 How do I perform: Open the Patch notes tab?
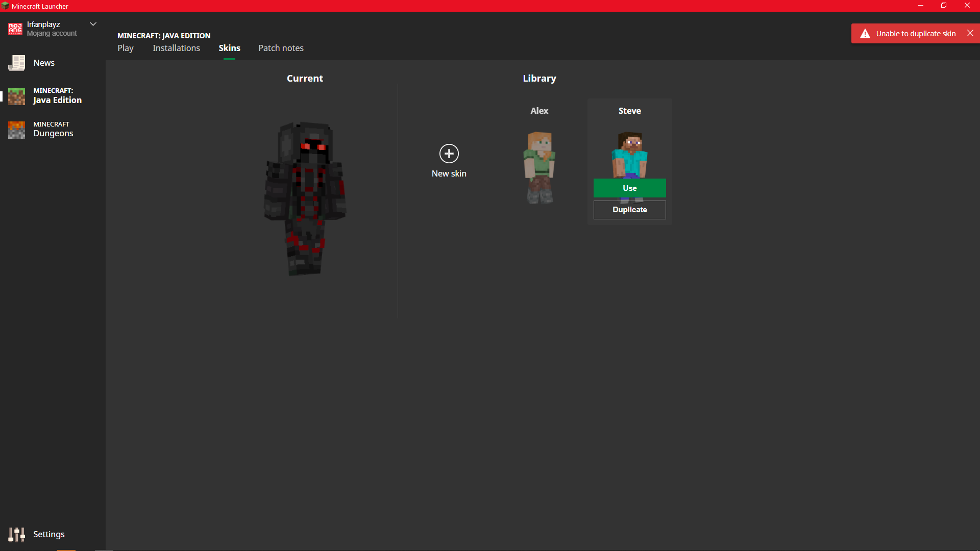[x=281, y=48]
